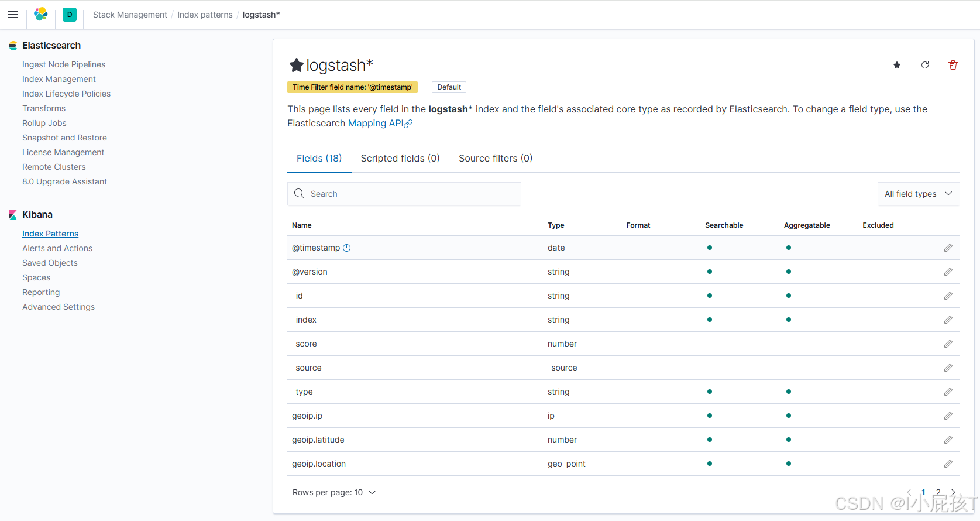
Task: Click the logstash* breadcrumb text
Action: (x=261, y=15)
